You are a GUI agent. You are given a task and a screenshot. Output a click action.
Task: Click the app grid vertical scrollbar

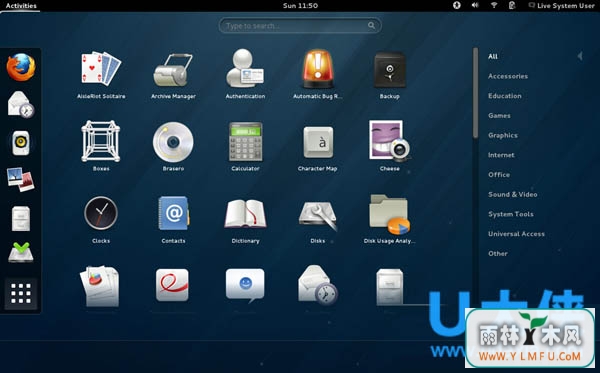click(475, 93)
